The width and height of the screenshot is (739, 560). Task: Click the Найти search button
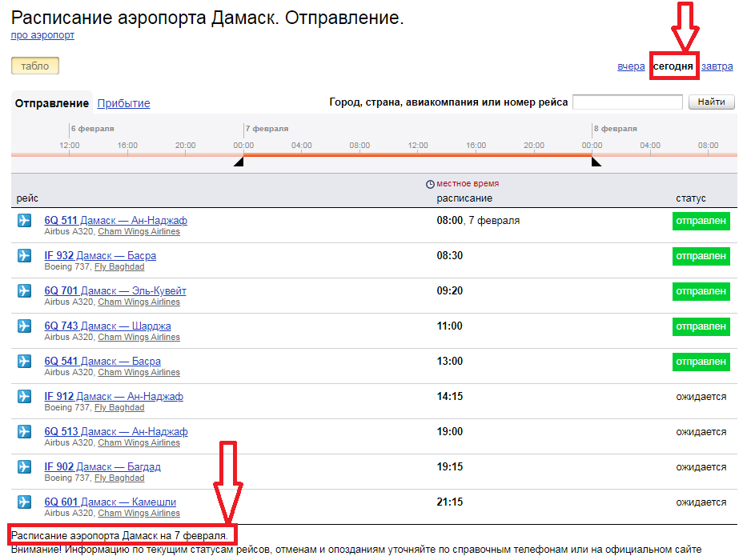(711, 102)
